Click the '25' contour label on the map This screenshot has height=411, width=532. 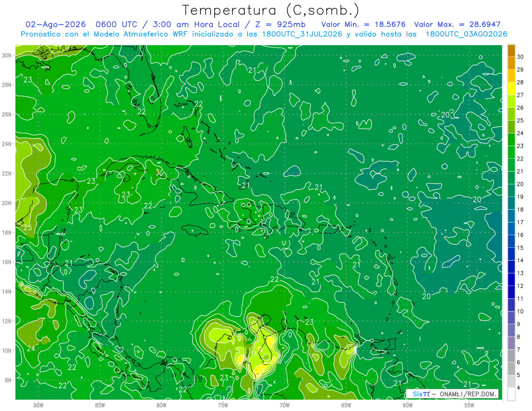tap(28, 228)
